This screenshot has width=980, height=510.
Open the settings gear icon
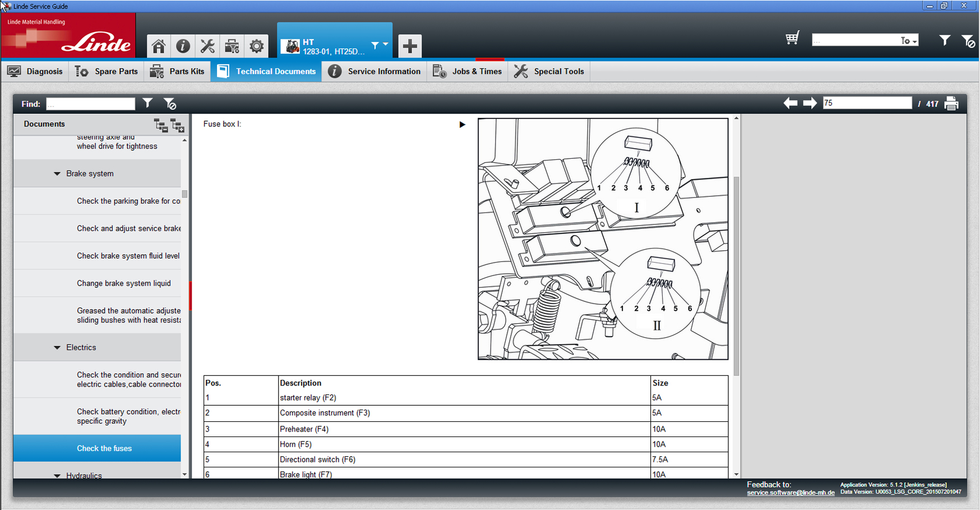[x=257, y=46]
